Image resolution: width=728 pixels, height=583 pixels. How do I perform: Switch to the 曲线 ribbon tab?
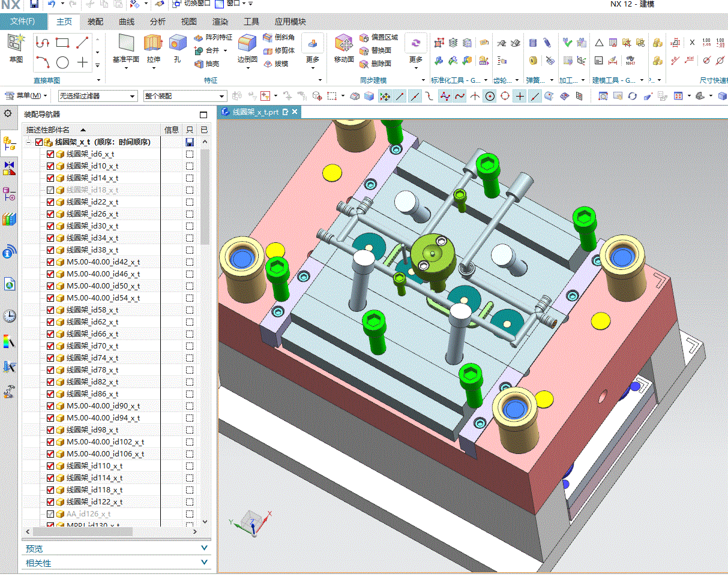pyautogui.click(x=127, y=22)
